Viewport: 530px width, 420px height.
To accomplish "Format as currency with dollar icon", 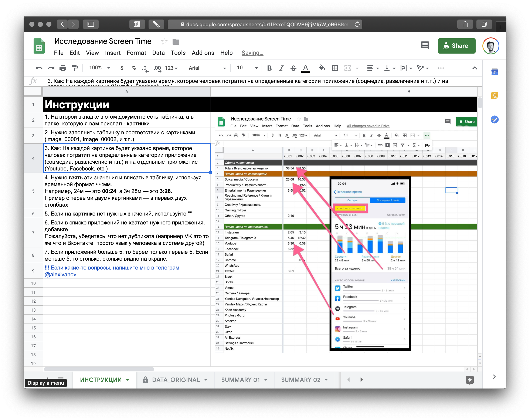I will pyautogui.click(x=122, y=68).
